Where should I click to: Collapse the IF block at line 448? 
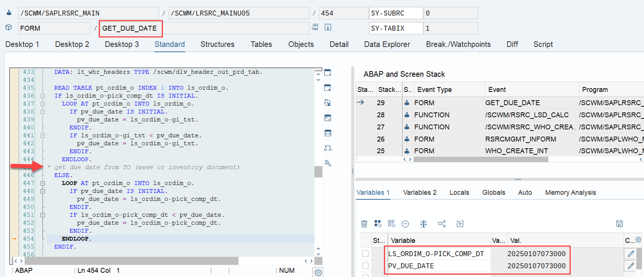coord(43,191)
